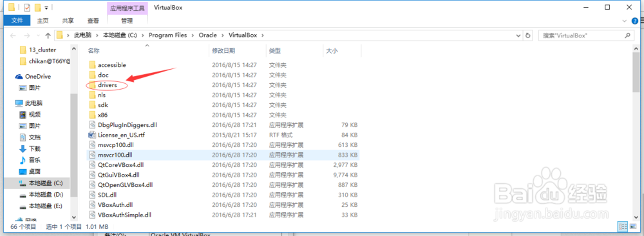Expand the Oracle breadcrumb chevron
The image size is (644, 236).
[222, 35]
